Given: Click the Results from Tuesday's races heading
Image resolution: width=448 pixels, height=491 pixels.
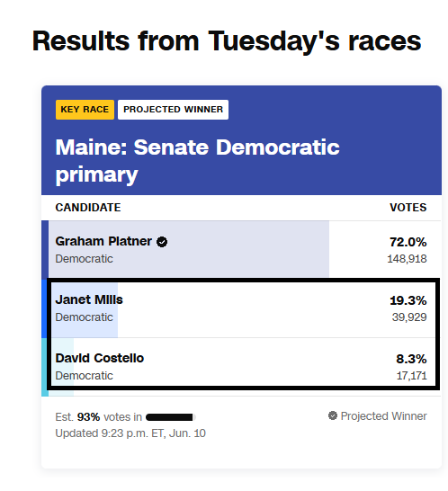Looking at the screenshot, I should 227,41.
